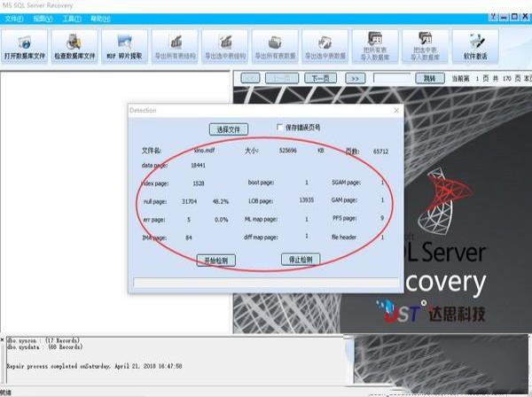Choose 导出选中表结构 export selected table structure
This screenshot has height=397, width=532.
tap(225, 46)
